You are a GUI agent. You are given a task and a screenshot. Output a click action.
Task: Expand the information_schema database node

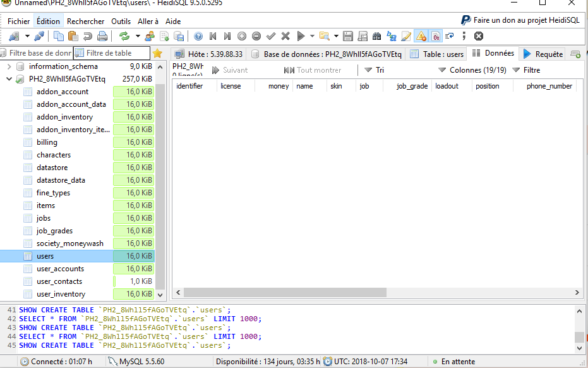[x=9, y=66]
